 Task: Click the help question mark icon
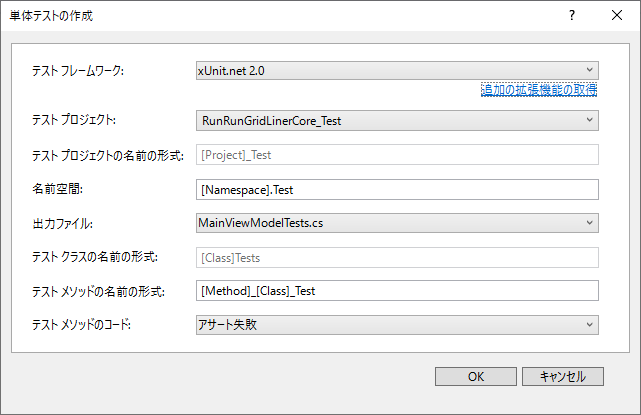(572, 16)
